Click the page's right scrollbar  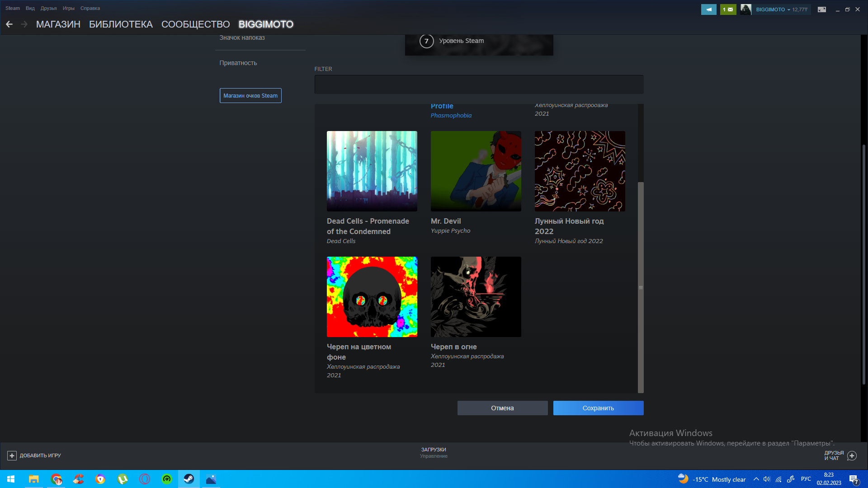click(864, 265)
